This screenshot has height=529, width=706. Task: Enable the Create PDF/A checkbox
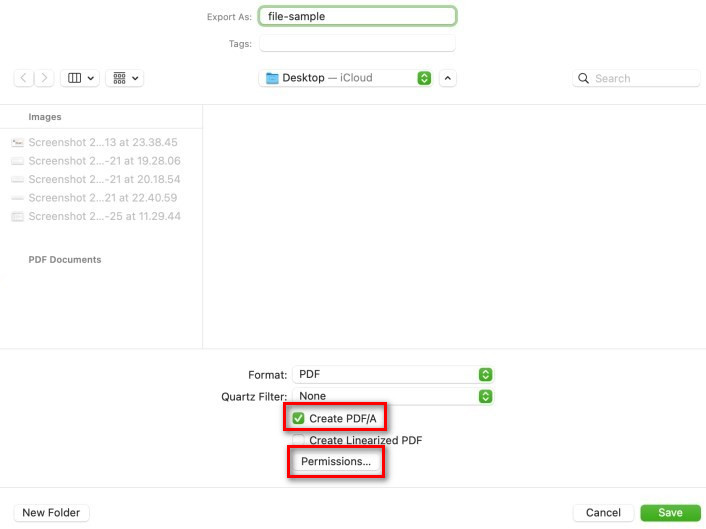click(298, 418)
